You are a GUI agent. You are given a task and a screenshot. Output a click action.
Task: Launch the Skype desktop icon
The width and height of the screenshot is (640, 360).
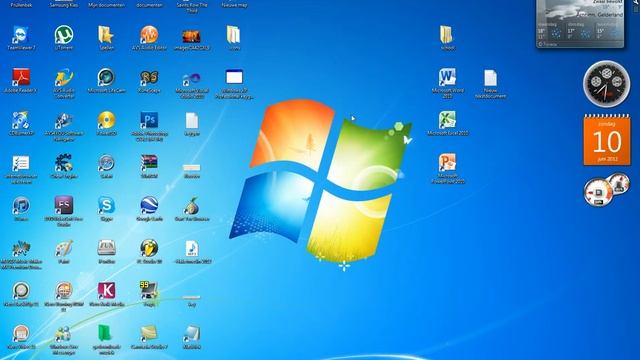pyautogui.click(x=106, y=205)
